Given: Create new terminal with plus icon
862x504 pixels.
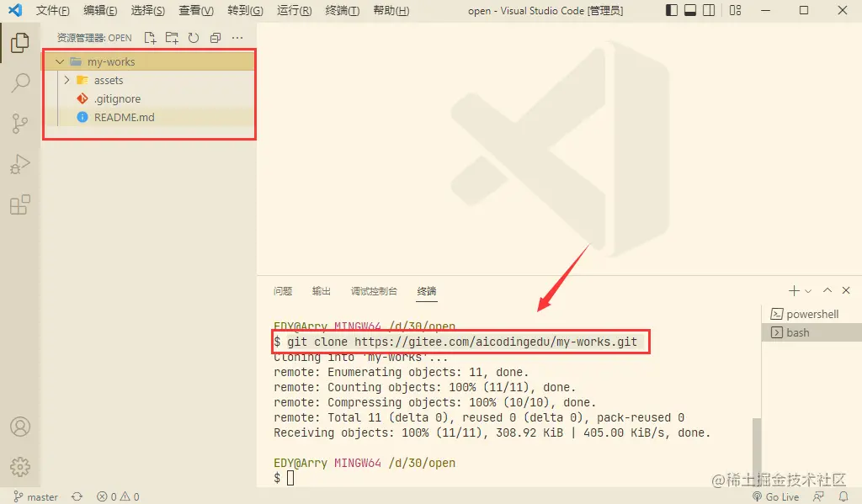Looking at the screenshot, I should tap(794, 290).
